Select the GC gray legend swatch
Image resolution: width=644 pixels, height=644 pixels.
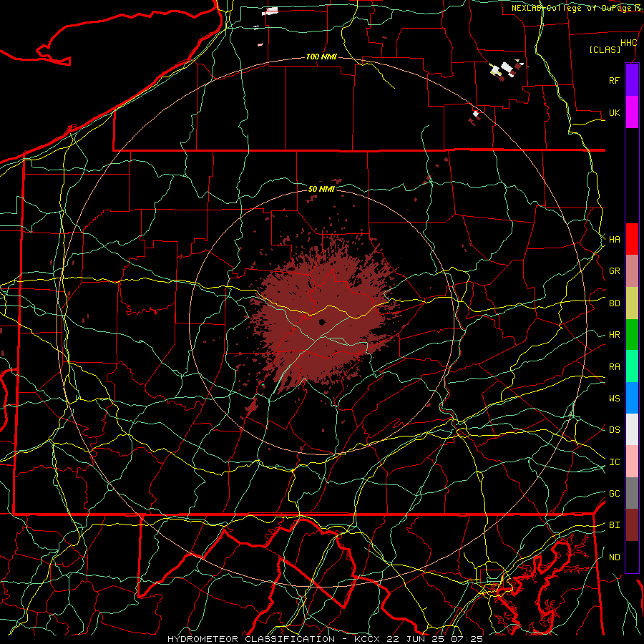point(632,493)
